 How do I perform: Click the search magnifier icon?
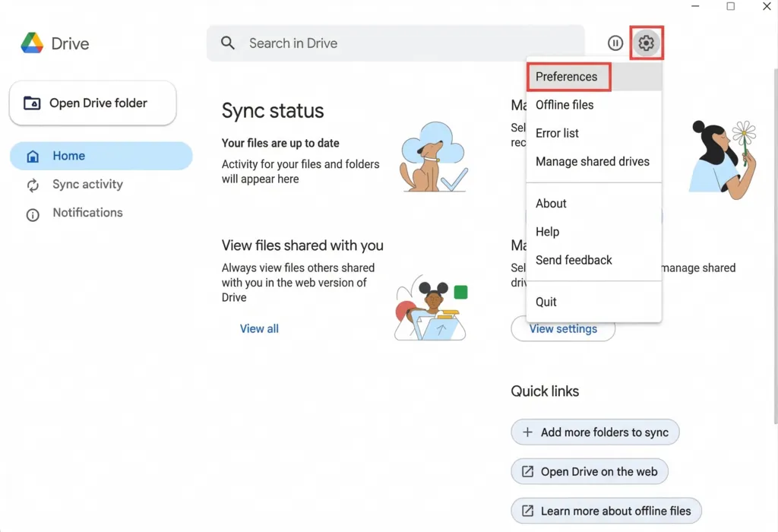tap(228, 43)
